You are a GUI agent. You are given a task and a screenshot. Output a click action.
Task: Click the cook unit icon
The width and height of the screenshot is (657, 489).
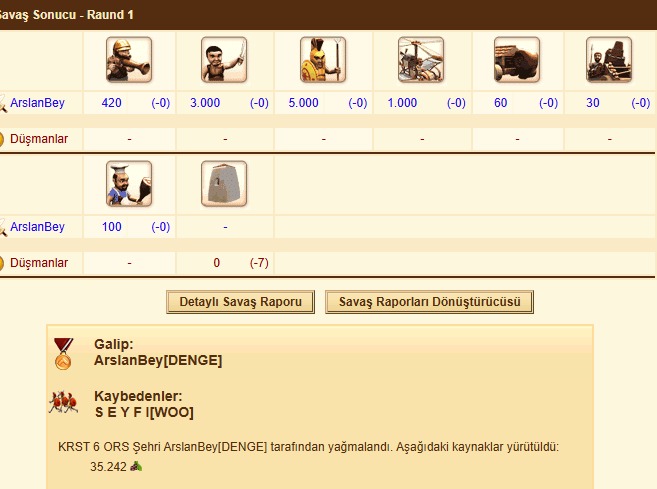129,184
